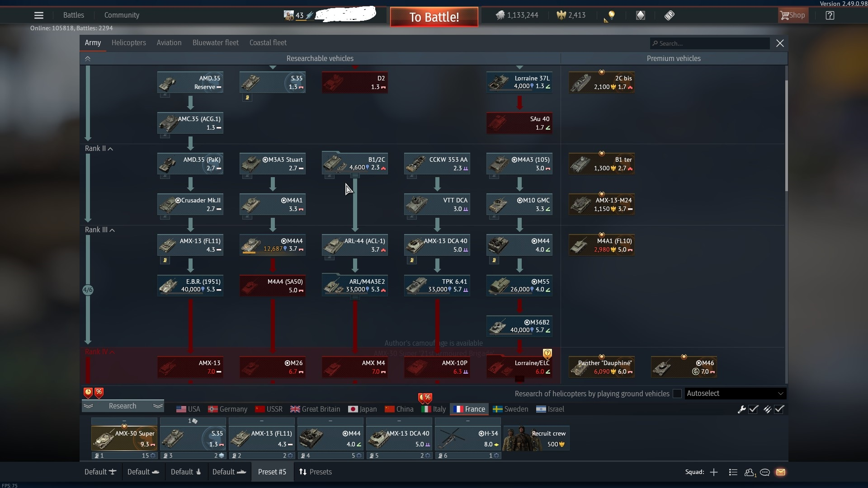
Task: Click the vehicle Search field
Action: tap(710, 43)
